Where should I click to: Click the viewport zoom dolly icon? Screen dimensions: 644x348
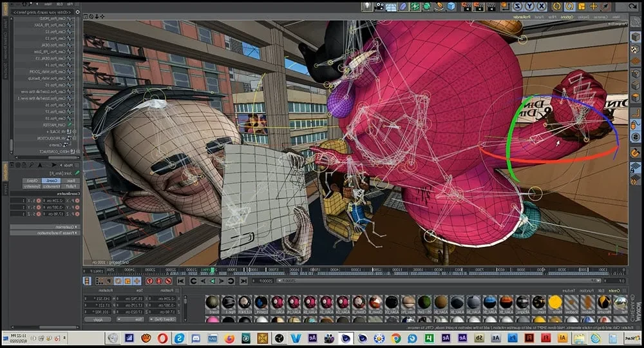point(97,17)
